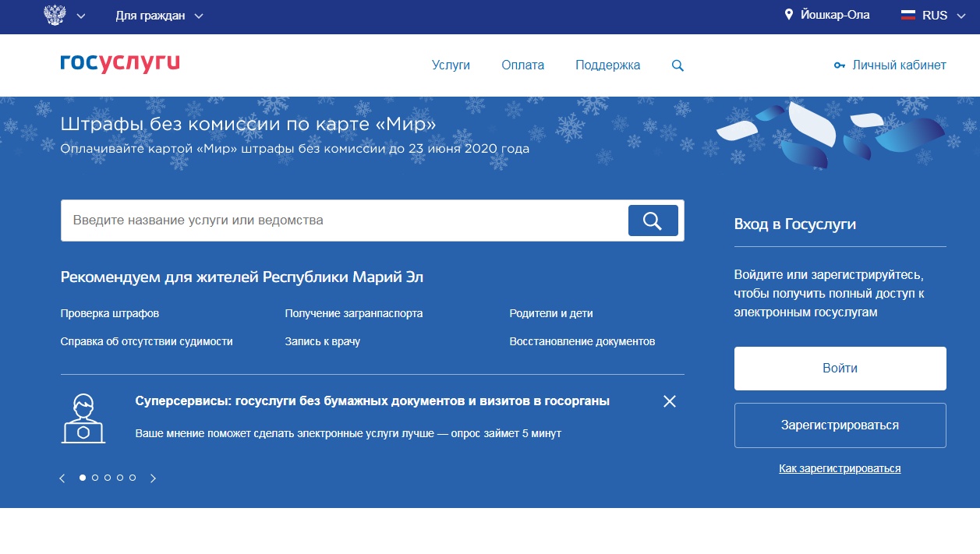
Task: Go to previous banner slide arrow
Action: 62,478
